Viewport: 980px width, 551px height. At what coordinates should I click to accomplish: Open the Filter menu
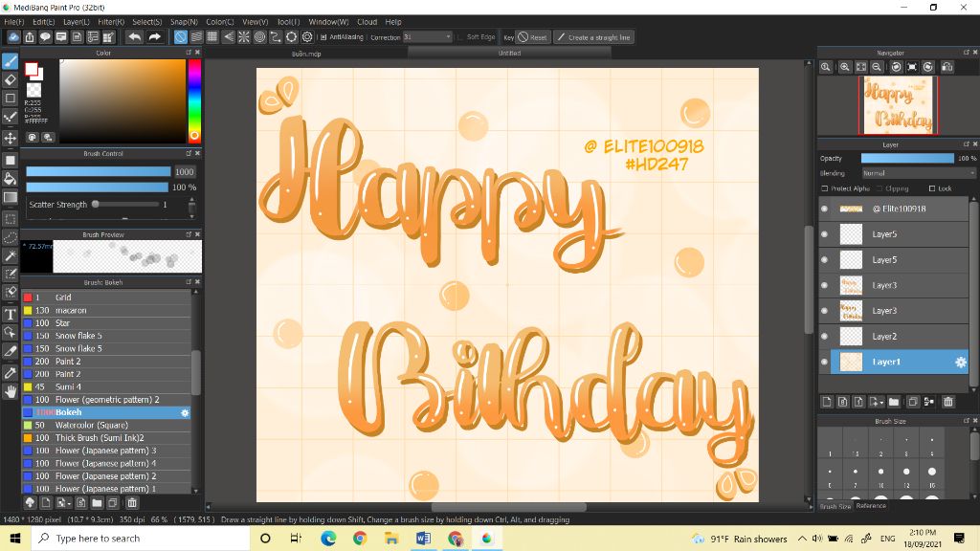tap(111, 22)
